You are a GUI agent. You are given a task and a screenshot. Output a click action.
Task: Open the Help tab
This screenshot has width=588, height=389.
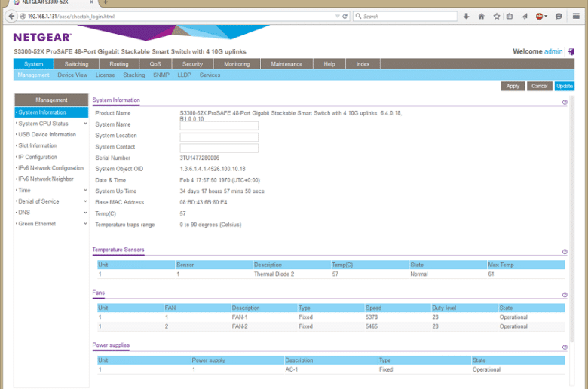[329, 64]
